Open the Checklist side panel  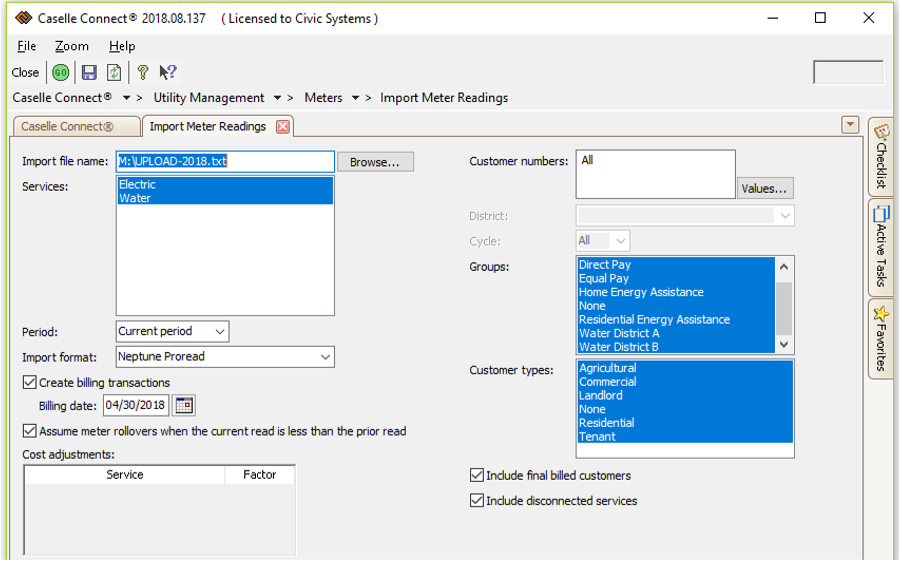pyautogui.click(x=881, y=157)
